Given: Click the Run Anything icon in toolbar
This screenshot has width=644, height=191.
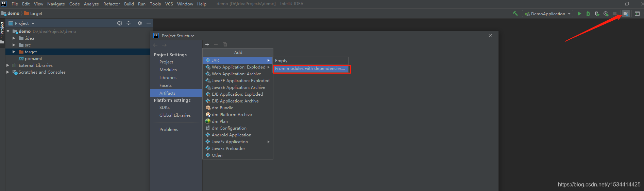Looking at the screenshot, I should pos(637,14).
